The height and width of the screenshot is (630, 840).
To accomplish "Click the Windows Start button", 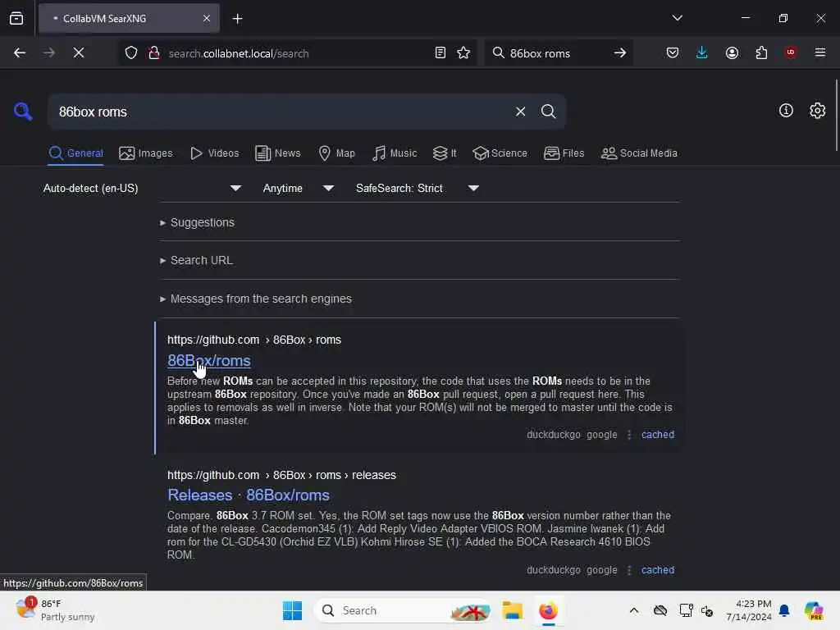I will click(x=293, y=610).
